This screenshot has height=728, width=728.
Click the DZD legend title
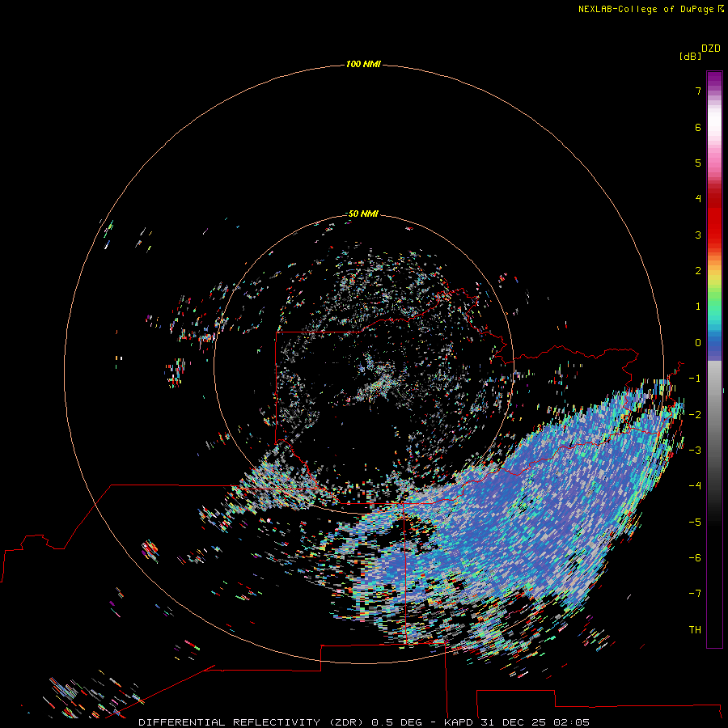(x=711, y=49)
